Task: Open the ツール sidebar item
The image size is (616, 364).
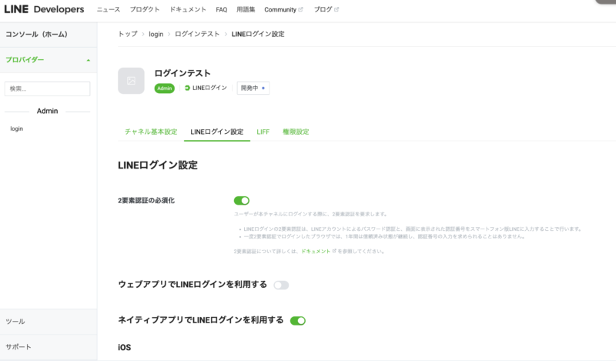Action: tap(15, 322)
